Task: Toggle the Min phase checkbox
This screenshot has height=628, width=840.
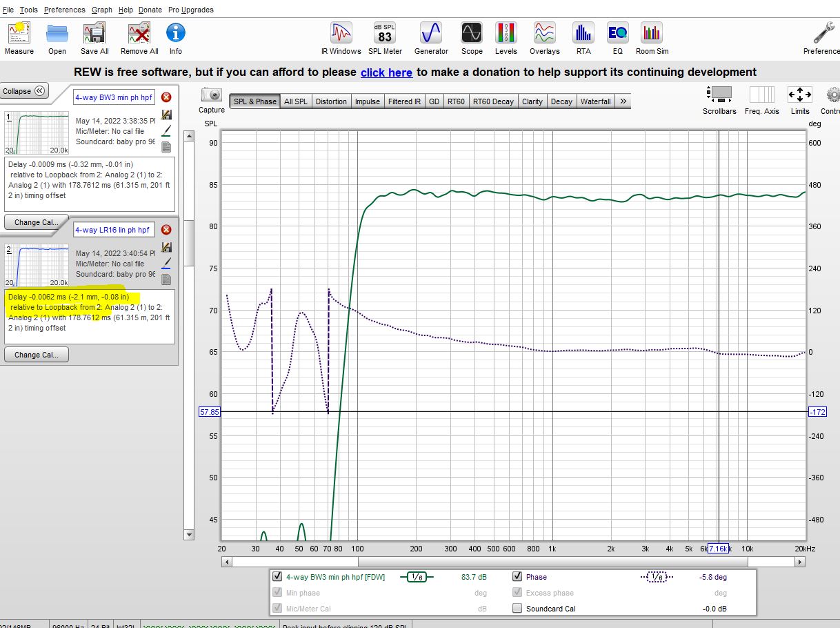Action: (x=277, y=593)
